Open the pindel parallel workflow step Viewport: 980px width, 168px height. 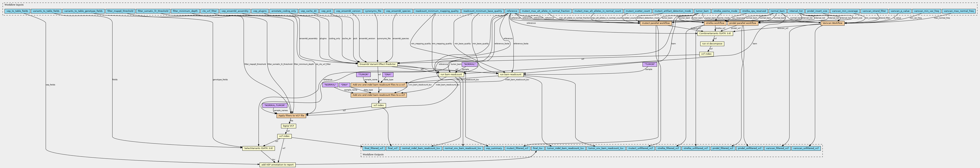[x=743, y=23]
